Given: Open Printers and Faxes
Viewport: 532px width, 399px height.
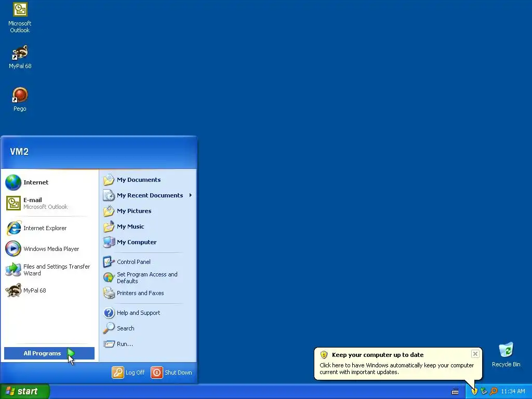Looking at the screenshot, I should click(148, 293).
